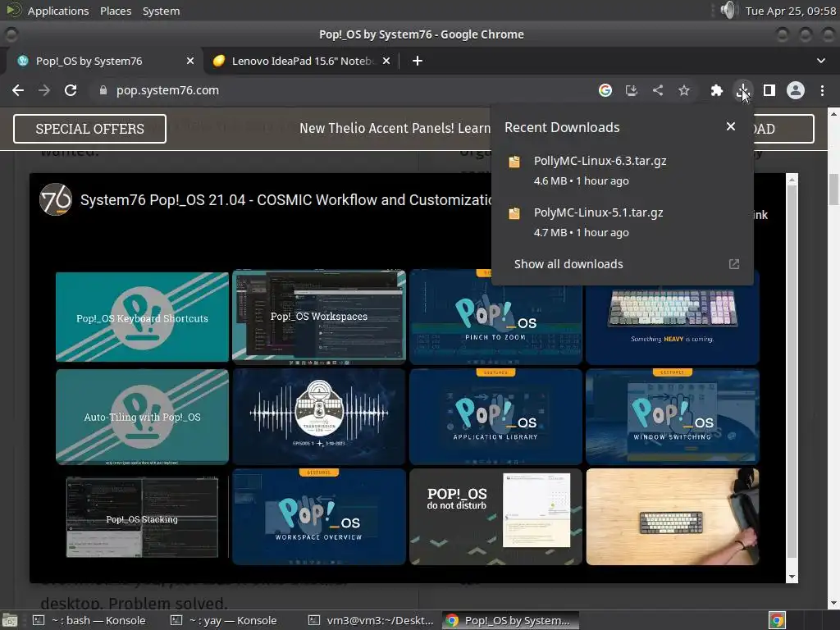Click the video panel scrollbar down arrow

point(792,577)
